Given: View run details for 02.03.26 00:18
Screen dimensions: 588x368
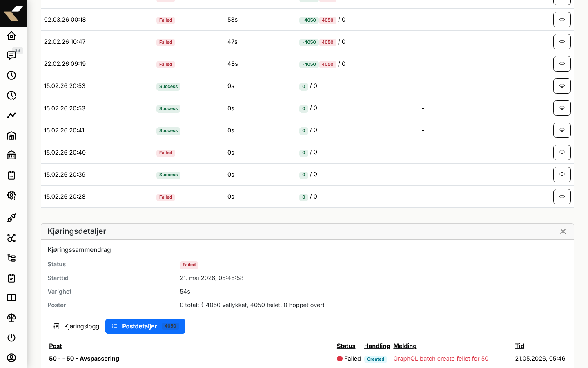Looking at the screenshot, I should tap(562, 20).
